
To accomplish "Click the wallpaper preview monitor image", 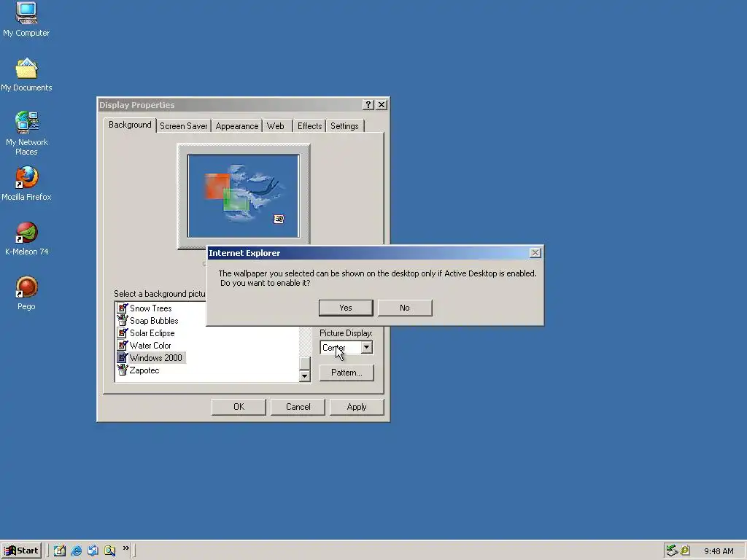I will click(244, 195).
